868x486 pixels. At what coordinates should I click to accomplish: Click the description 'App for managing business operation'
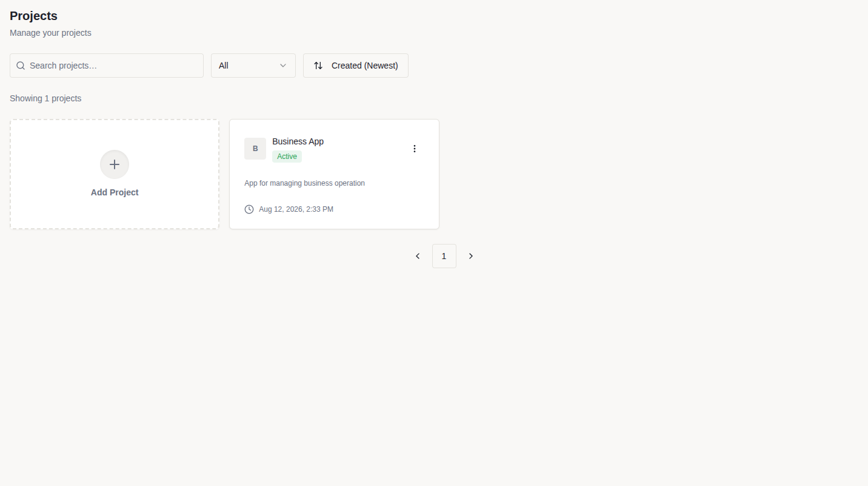304,183
